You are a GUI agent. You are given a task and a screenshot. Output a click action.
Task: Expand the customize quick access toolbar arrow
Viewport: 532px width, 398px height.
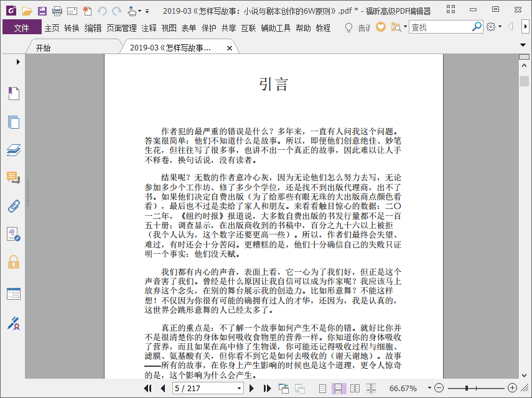(x=147, y=11)
